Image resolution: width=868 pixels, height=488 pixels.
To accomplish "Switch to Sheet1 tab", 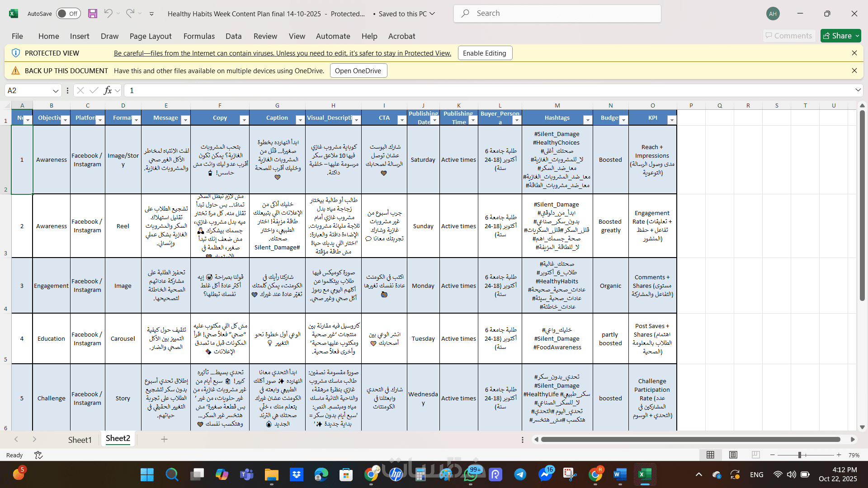I will pyautogui.click(x=80, y=440).
